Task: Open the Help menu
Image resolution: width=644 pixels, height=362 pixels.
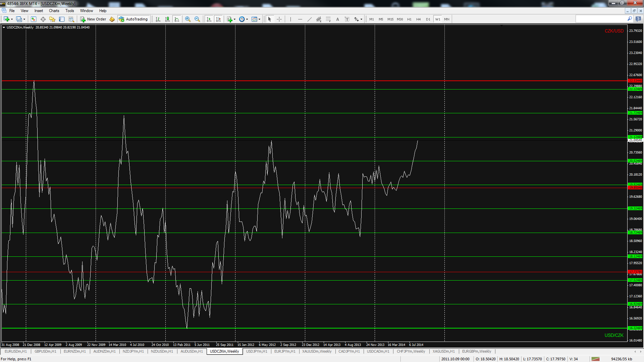Action: point(103,11)
